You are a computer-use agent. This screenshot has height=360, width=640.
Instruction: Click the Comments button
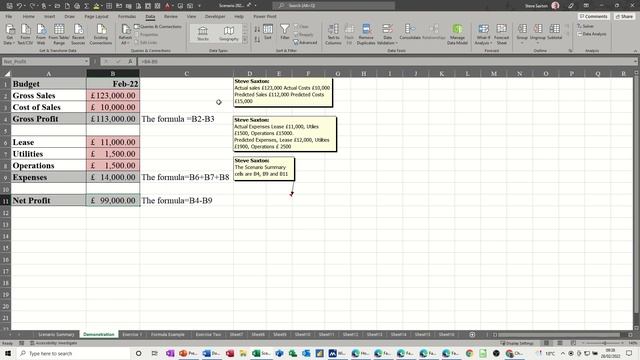click(x=593, y=16)
